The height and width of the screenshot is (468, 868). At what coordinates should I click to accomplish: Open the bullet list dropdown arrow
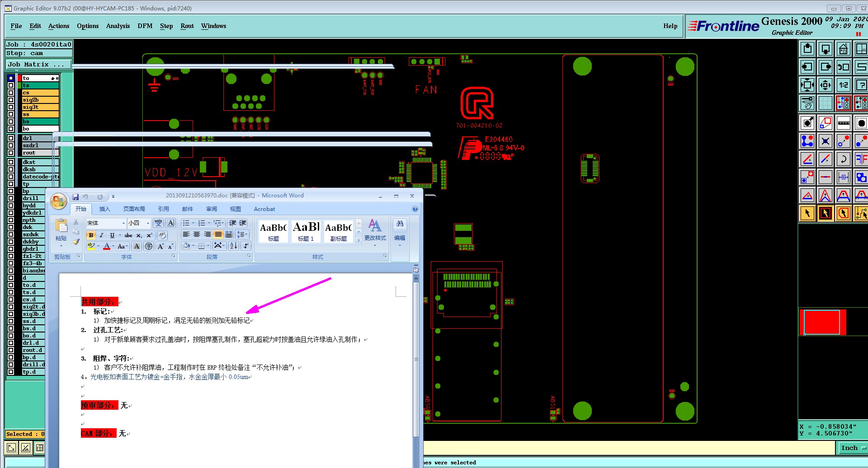(193, 223)
